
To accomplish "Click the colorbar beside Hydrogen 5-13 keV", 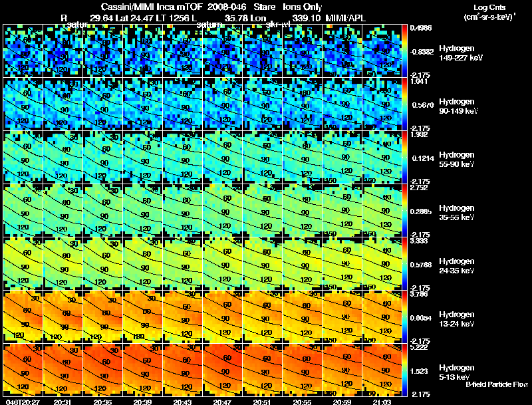I will (404, 370).
